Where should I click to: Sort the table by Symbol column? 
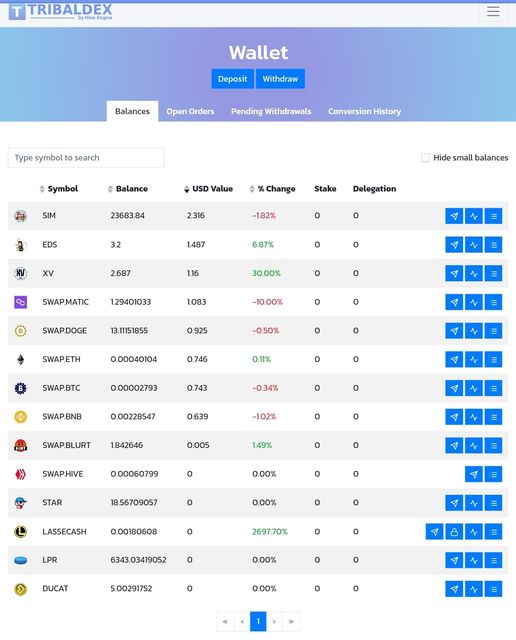tap(59, 189)
